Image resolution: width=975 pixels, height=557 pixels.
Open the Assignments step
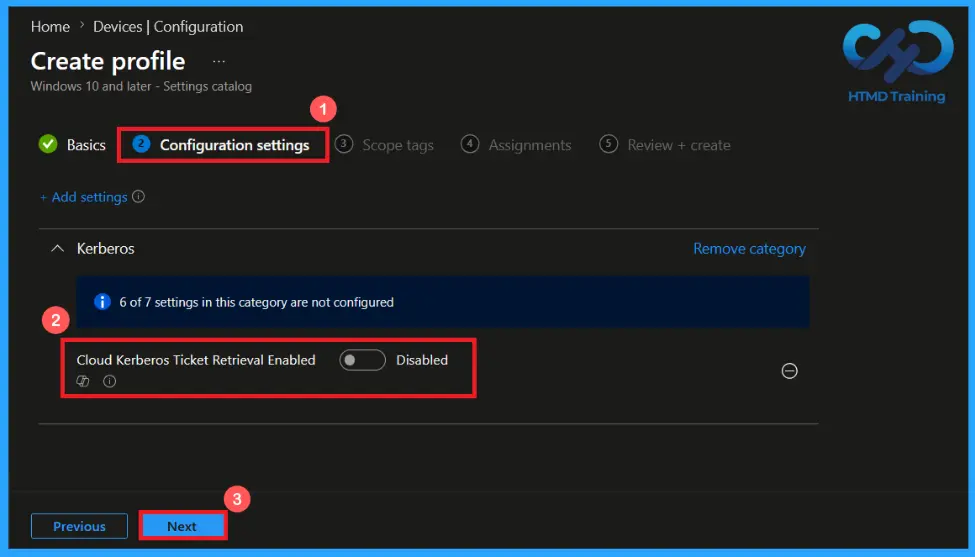516,145
